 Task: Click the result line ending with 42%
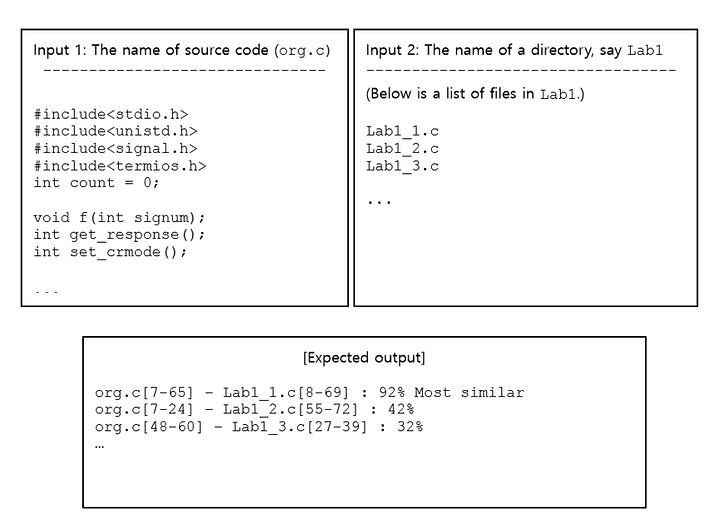click(254, 410)
